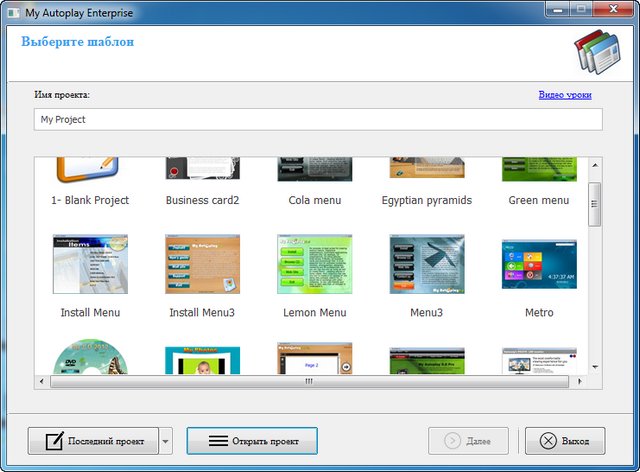This screenshot has height=472, width=640.
Task: Open the Видео уроки link
Action: 565,95
